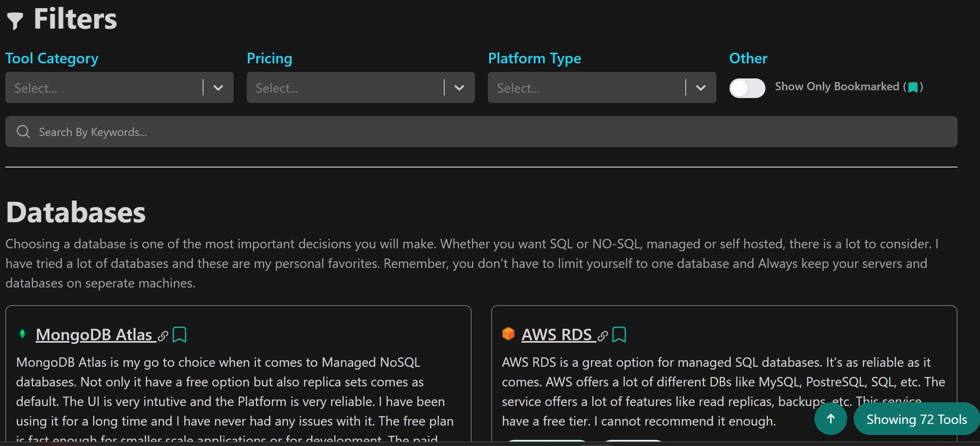Click the MongoDB Atlas leaf logo
Image resolution: width=980 pixels, height=446 pixels.
click(x=22, y=334)
